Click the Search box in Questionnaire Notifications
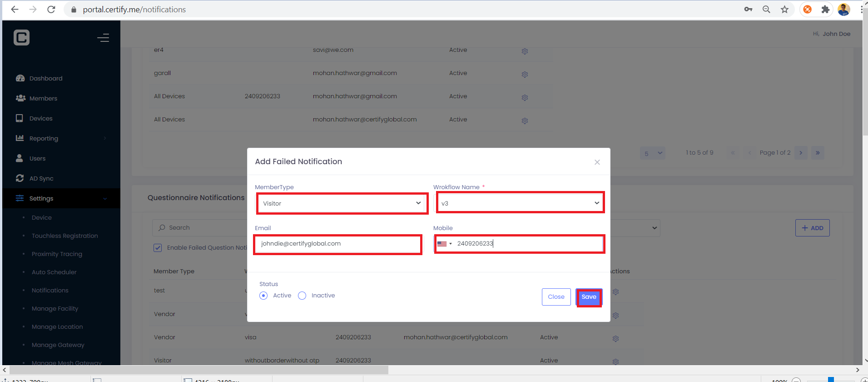The image size is (868, 382). click(x=200, y=228)
